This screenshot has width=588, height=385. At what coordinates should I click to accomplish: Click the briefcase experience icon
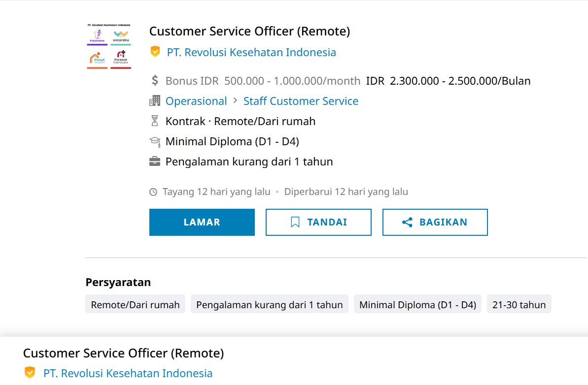pyautogui.click(x=154, y=161)
